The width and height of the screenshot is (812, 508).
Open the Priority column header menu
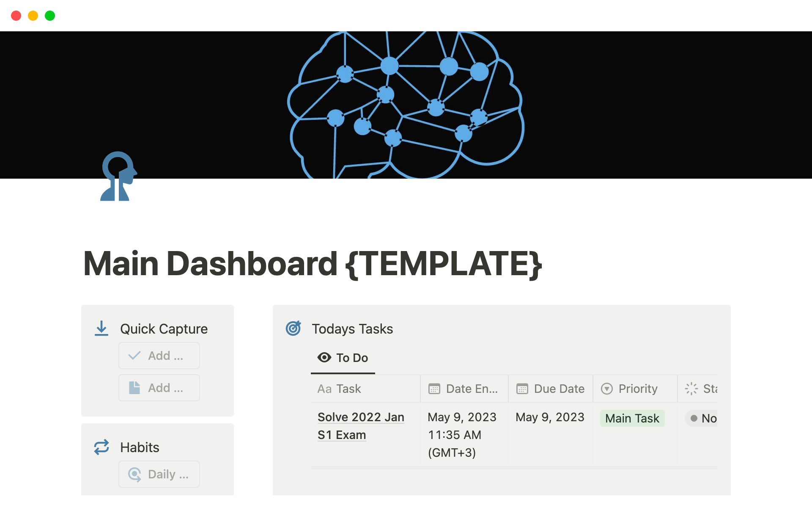[634, 389]
